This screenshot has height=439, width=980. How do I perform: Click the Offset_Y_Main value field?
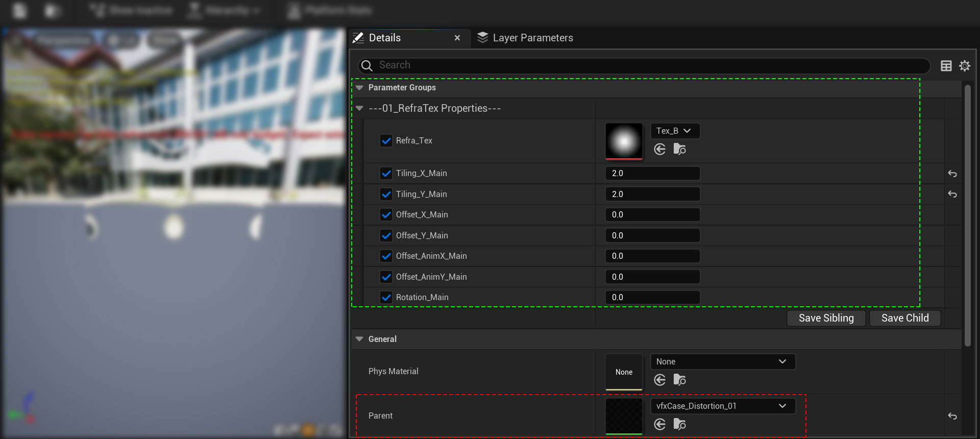pos(652,235)
